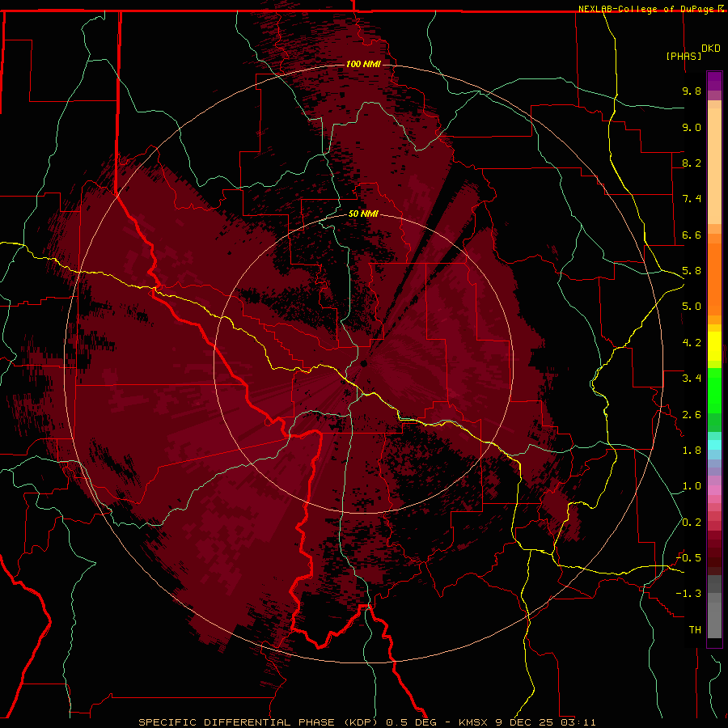This screenshot has width=728, height=728.
Task: Select the 9.0 scale value
Action: click(x=692, y=127)
